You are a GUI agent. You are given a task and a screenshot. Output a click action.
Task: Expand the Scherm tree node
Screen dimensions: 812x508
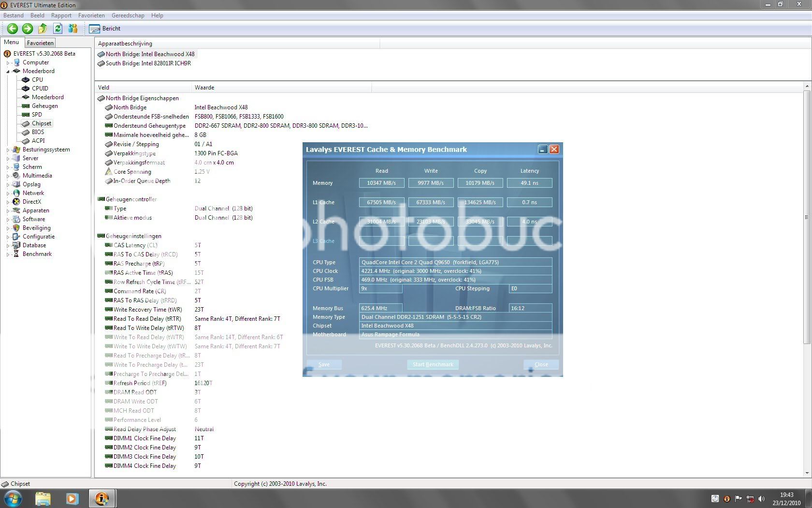8,167
